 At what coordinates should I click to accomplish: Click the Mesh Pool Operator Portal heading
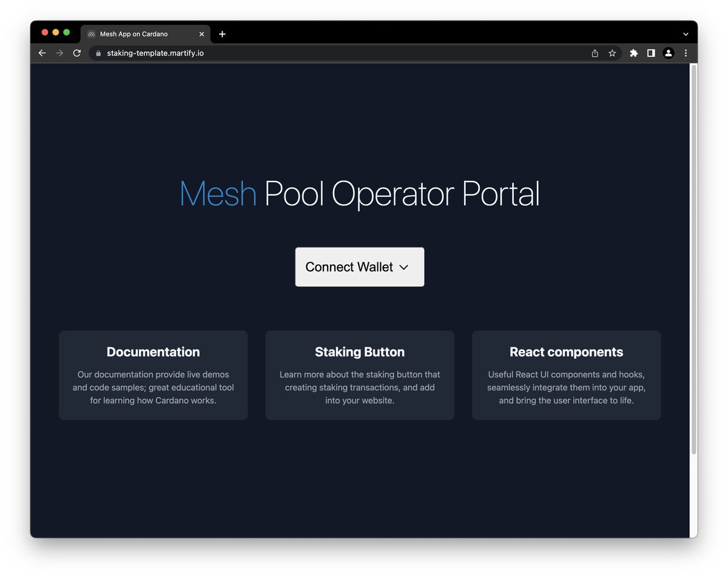coord(360,194)
